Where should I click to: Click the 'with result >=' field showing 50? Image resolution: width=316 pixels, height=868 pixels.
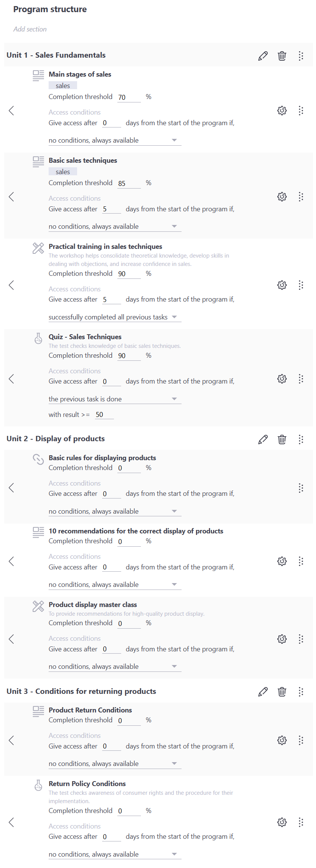(x=104, y=415)
